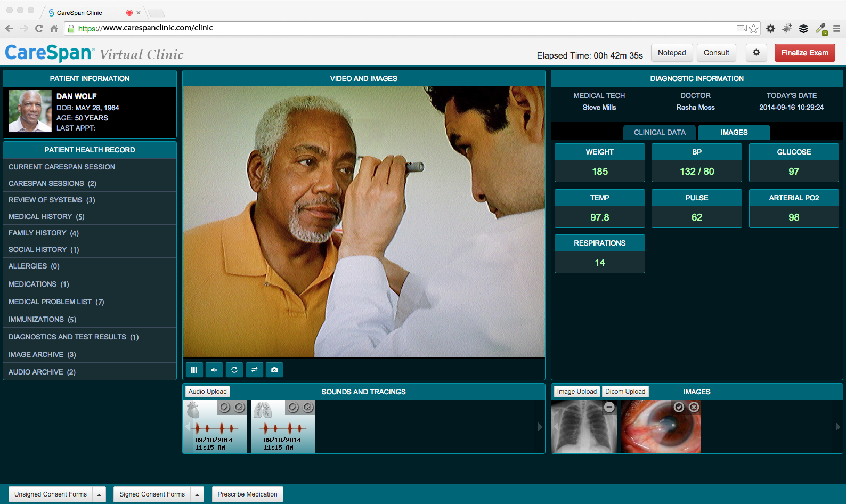This screenshot has width=846, height=504.
Task: Click the Prescribe Medication button
Action: (x=248, y=494)
